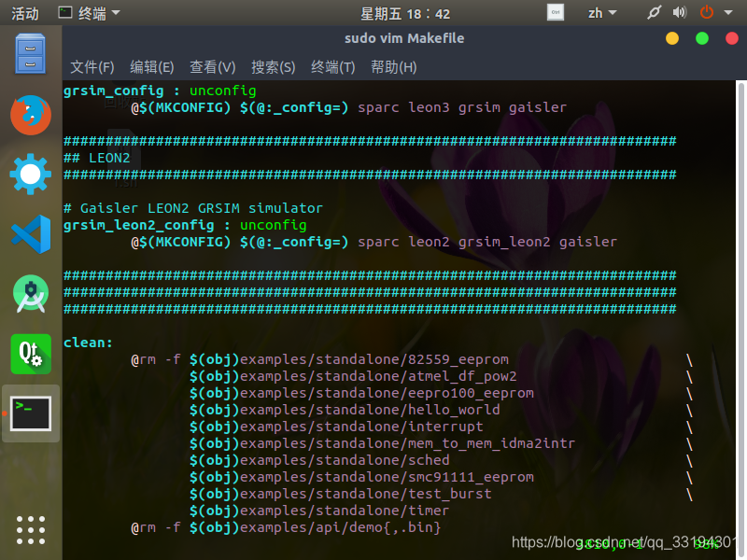Open the 文件(F) menu
The width and height of the screenshot is (747, 560).
(92, 67)
